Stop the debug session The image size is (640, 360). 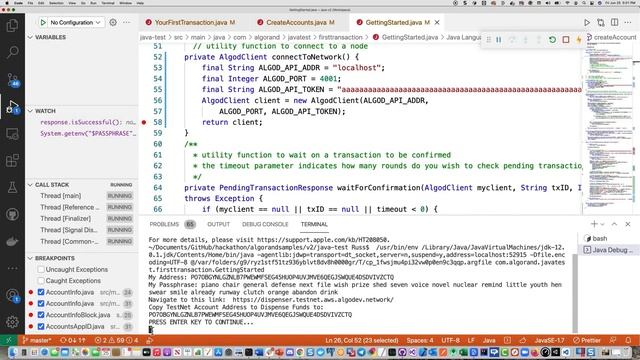(x=566, y=40)
